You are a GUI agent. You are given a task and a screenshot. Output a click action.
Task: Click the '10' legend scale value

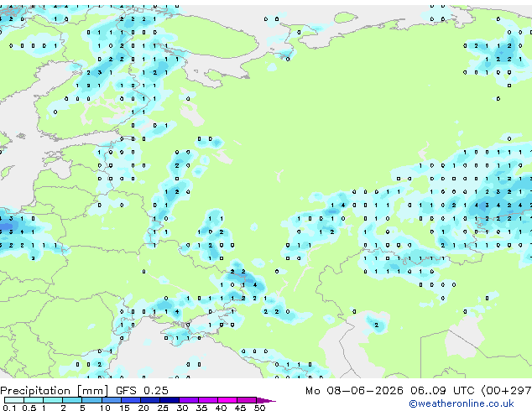click(105, 408)
